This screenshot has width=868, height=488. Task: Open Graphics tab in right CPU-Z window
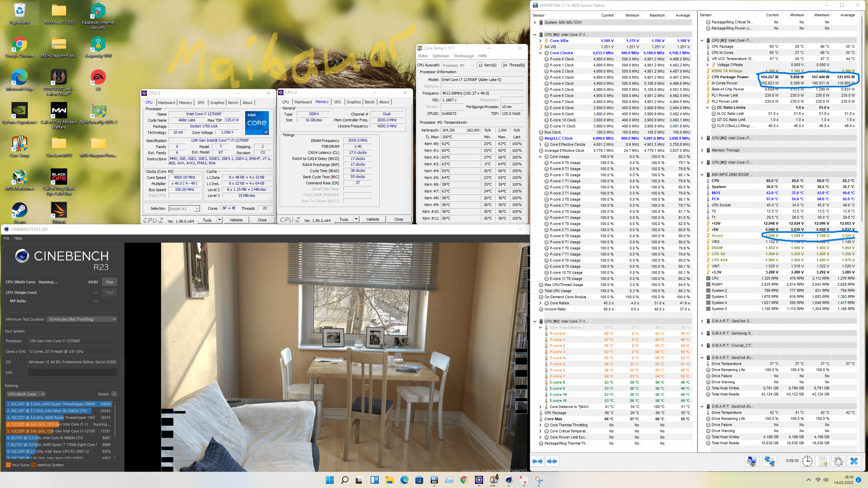point(354,102)
